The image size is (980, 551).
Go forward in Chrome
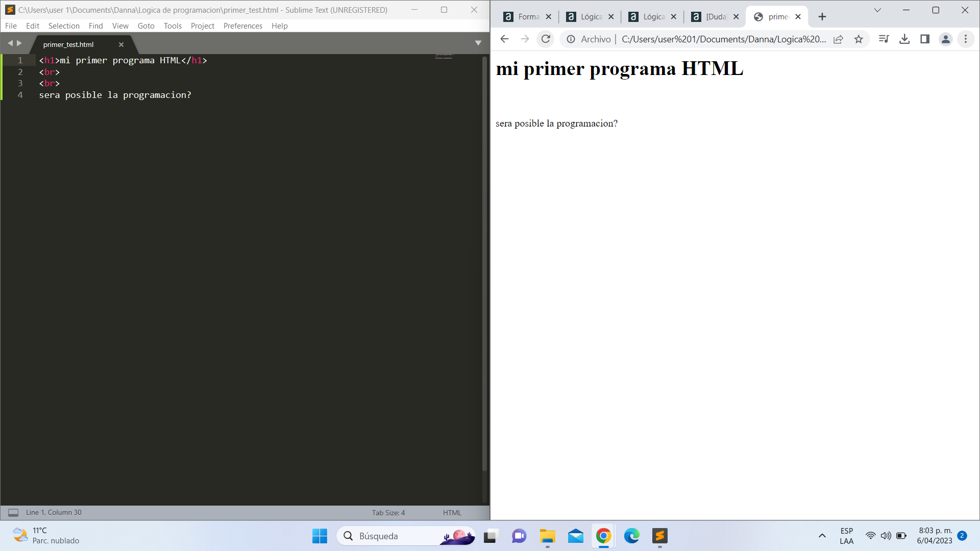[525, 39]
